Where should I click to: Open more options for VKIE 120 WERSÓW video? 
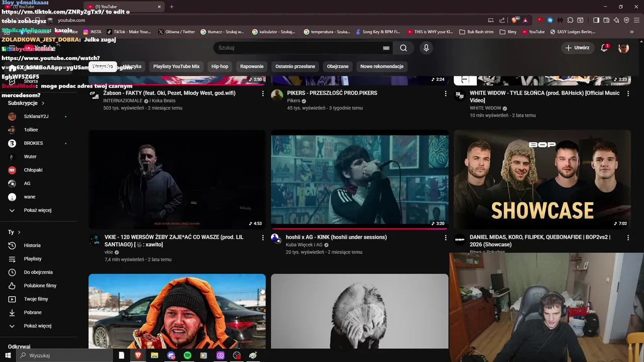(x=263, y=237)
